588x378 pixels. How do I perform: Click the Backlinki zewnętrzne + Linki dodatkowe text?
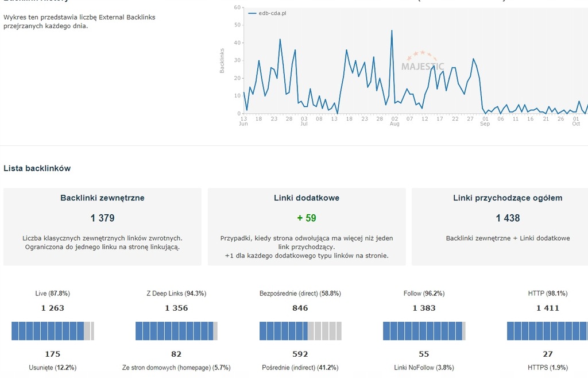(508, 238)
